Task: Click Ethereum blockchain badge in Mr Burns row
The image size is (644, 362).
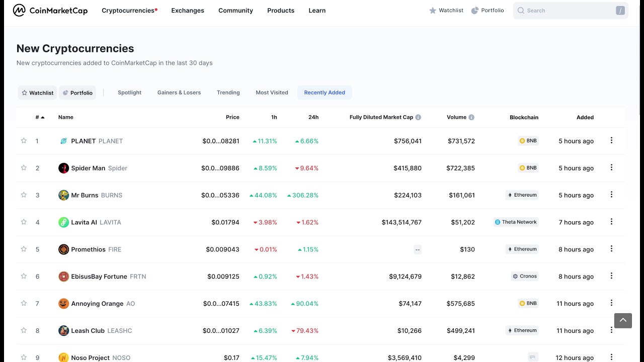Action: [522, 195]
